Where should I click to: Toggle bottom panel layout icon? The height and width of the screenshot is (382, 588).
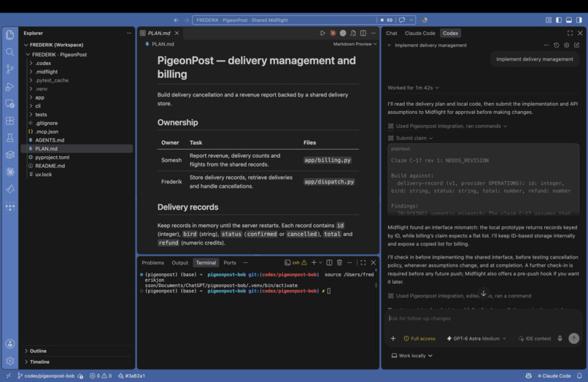pos(569,20)
